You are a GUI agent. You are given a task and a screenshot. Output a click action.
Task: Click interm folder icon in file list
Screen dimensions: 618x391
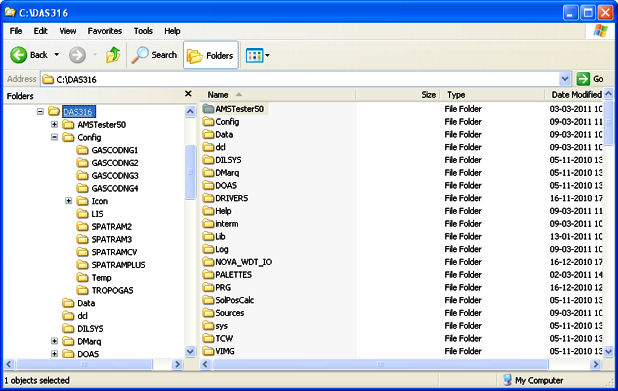point(208,223)
